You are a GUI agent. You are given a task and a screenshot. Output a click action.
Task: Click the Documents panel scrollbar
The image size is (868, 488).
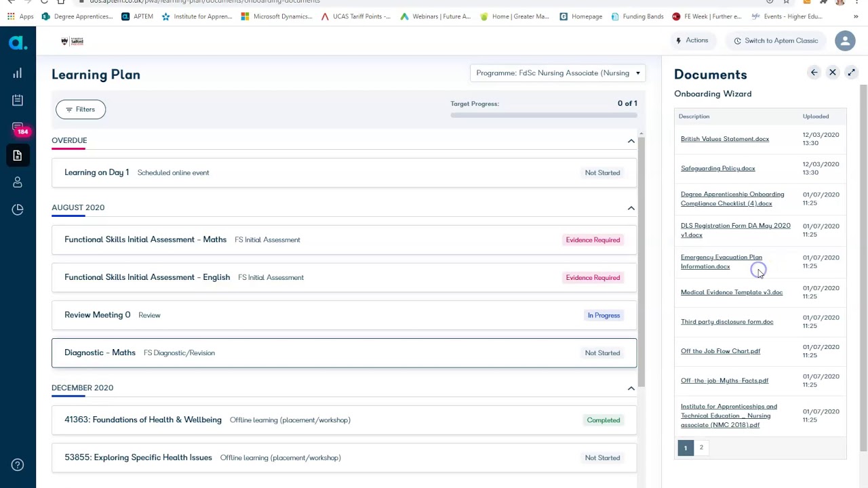coord(863,268)
